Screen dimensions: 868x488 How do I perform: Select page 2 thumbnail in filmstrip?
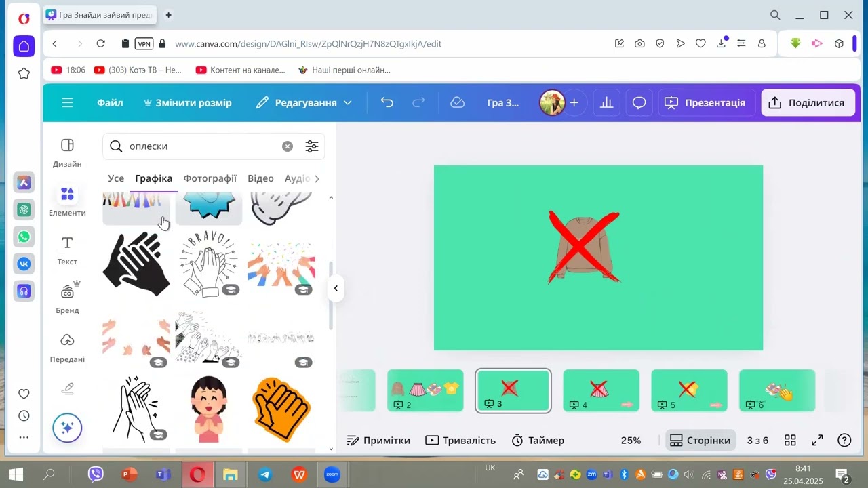tap(425, 390)
